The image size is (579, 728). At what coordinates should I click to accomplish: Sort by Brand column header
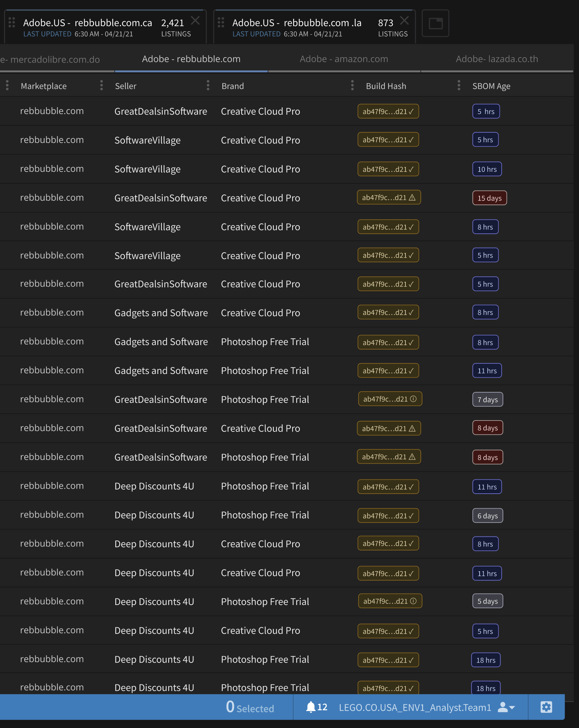point(233,86)
